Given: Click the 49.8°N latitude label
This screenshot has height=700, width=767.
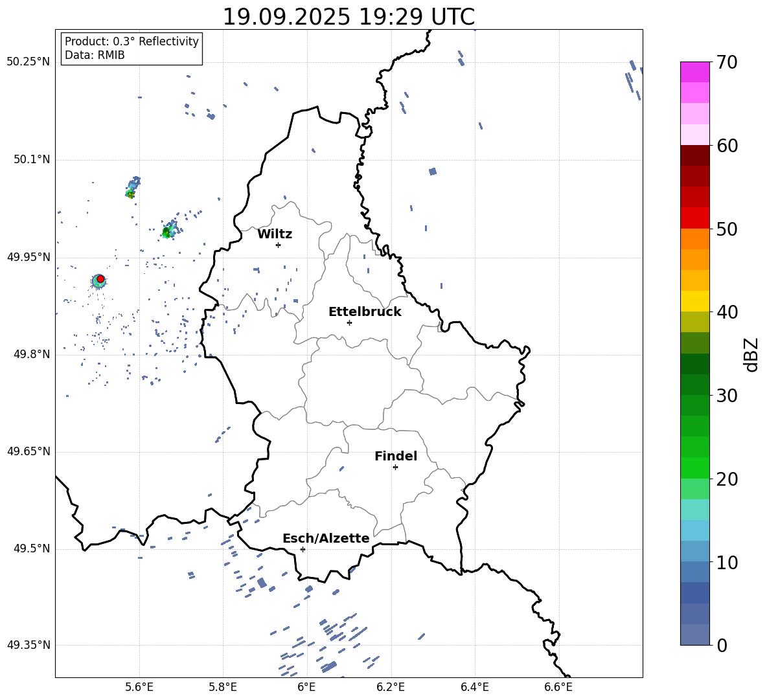Looking at the screenshot, I should point(31,354).
